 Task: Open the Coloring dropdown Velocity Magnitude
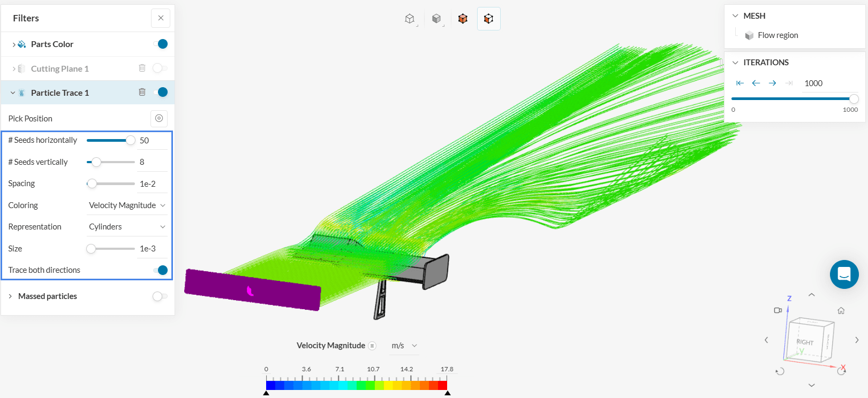coord(127,205)
